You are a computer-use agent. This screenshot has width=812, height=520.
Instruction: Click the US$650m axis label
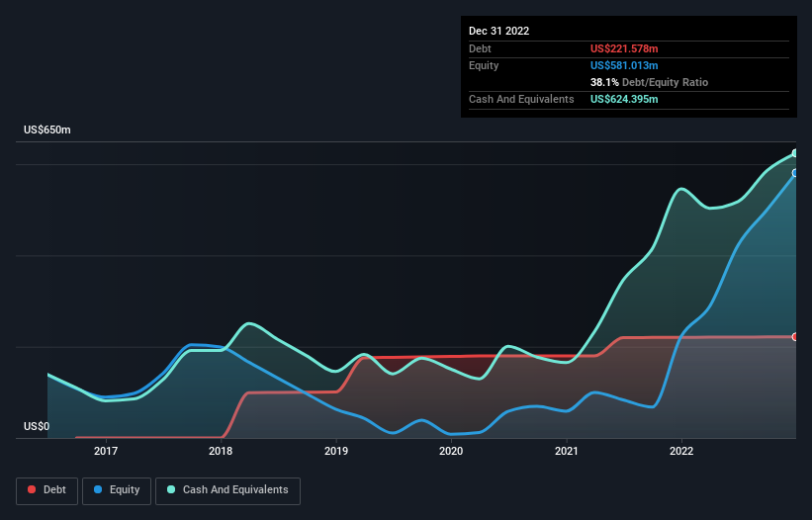point(47,130)
